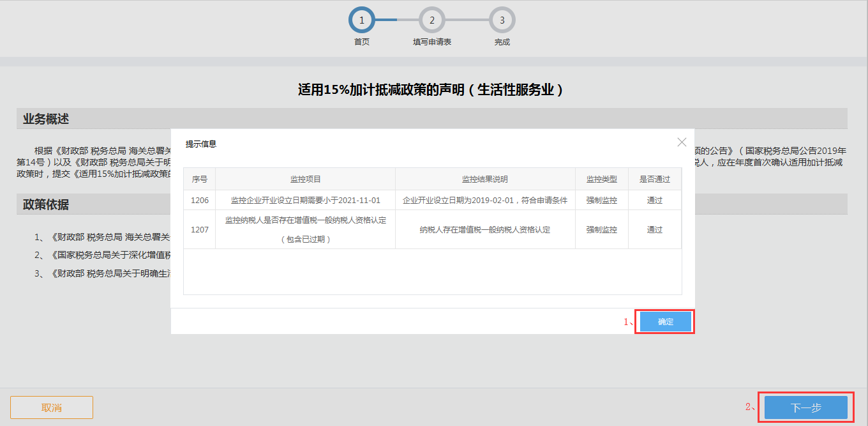868x426 pixels.
Task: Select step 2 填写申请表 in the wizard
Action: [x=431, y=20]
